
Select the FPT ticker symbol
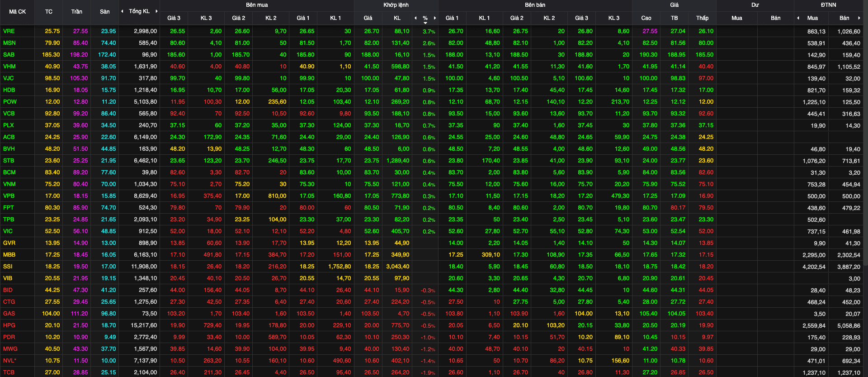coord(9,208)
